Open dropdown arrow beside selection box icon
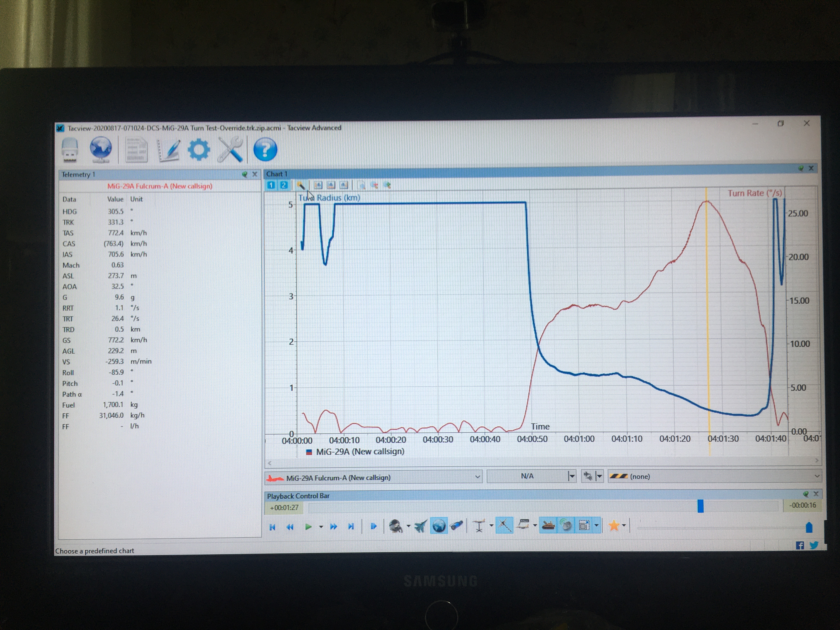Screen dimensions: 840x630 coord(596,525)
